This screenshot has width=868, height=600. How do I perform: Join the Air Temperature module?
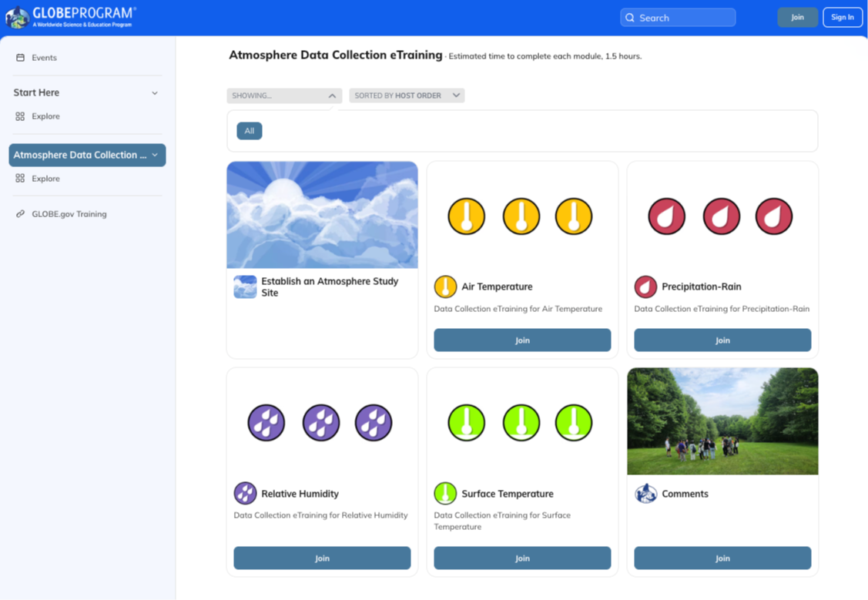coord(522,340)
